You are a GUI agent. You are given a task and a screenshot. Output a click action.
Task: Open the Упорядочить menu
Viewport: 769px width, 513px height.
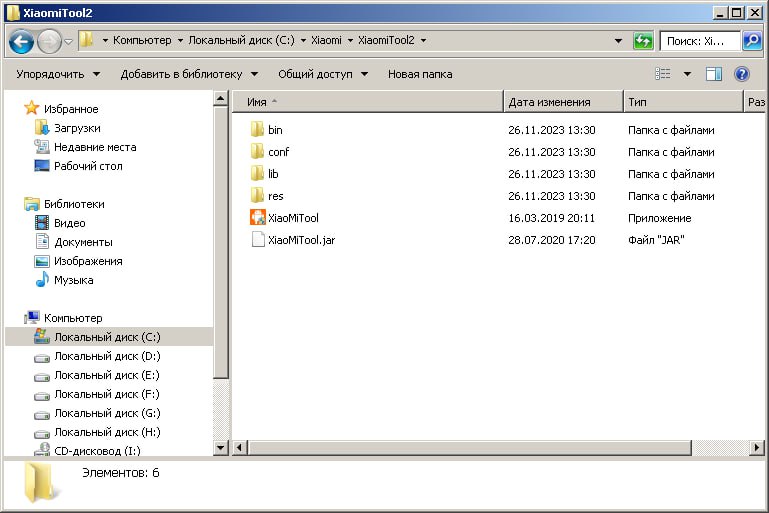(x=58, y=74)
